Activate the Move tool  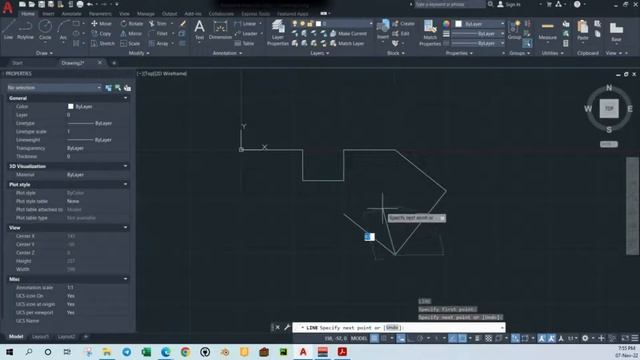click(x=101, y=24)
